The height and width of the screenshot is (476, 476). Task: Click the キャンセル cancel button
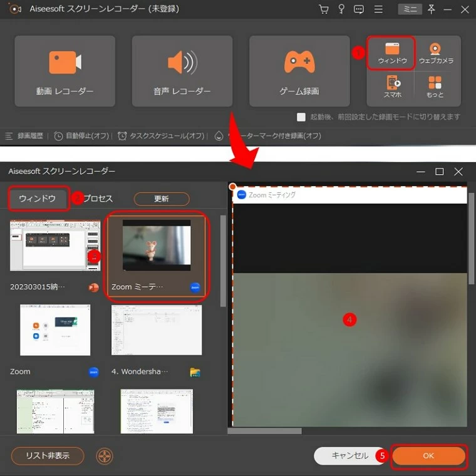pyautogui.click(x=349, y=456)
